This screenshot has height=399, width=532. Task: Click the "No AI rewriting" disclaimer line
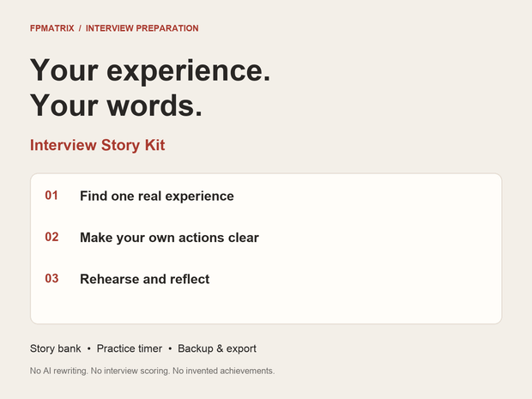tap(153, 371)
